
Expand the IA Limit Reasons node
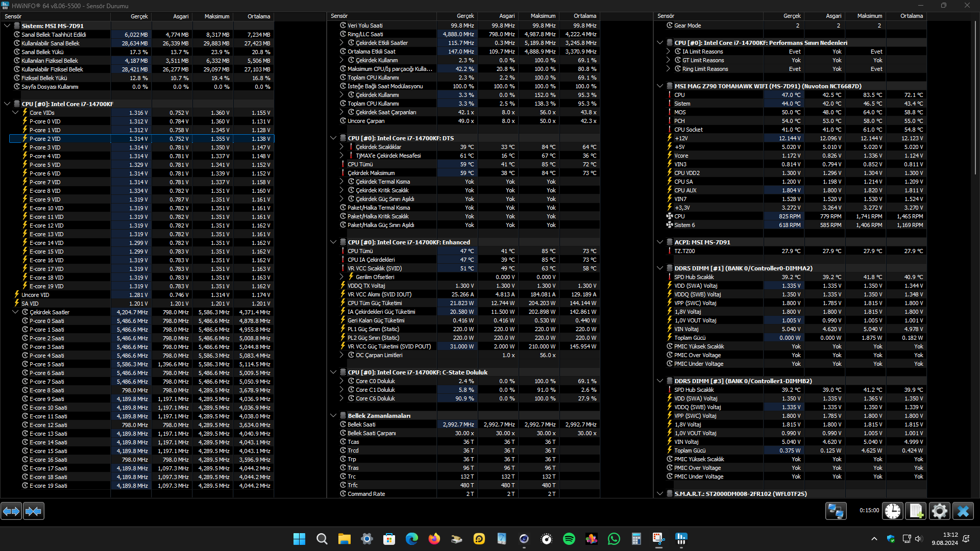click(669, 52)
